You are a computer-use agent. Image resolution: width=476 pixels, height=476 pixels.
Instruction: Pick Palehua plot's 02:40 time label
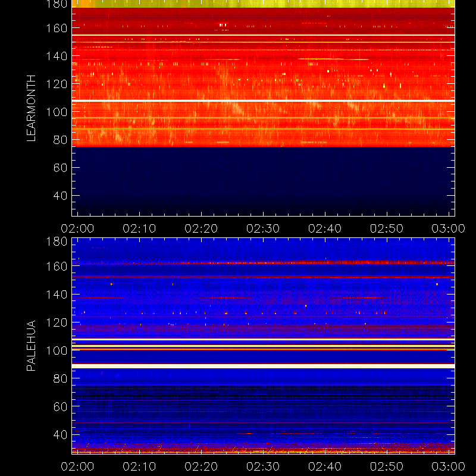click(325, 466)
